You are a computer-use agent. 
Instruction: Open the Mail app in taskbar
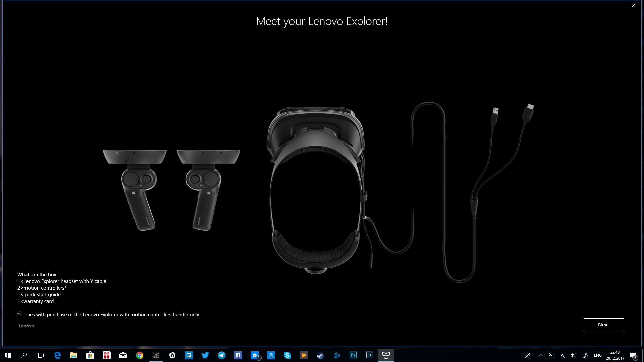[123, 355]
